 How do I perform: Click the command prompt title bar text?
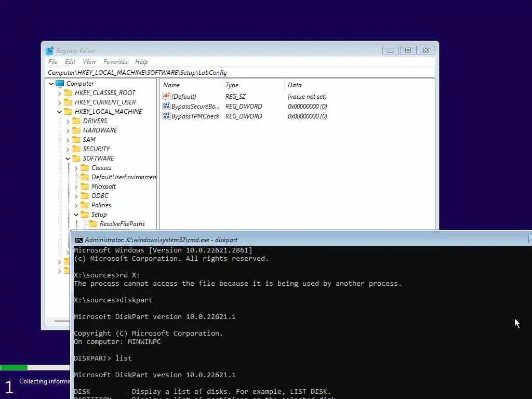(161, 240)
